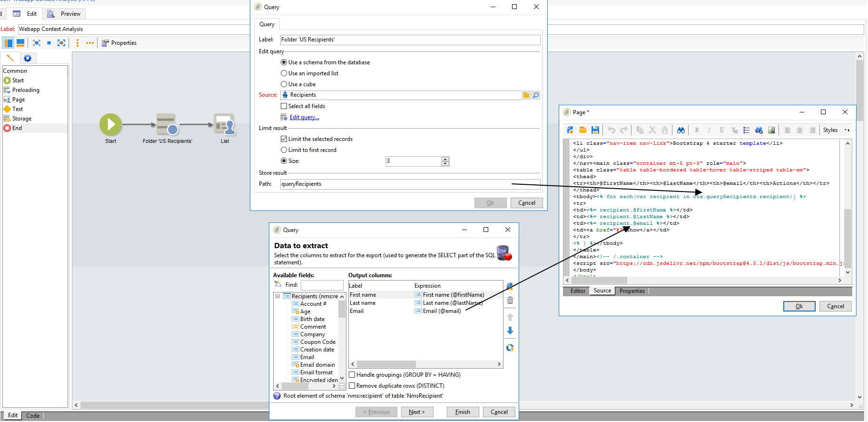868x422 pixels.
Task: Click the Finish button
Action: coord(463,412)
